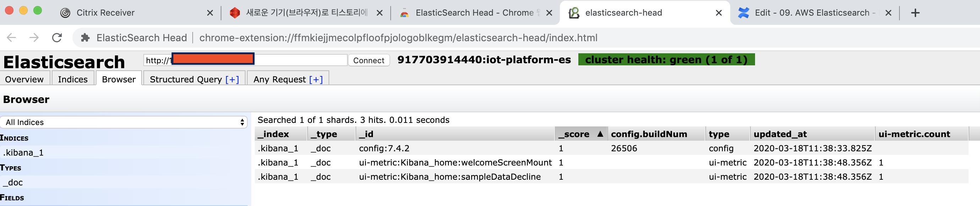Click cluster name 917703914440:iot-platform-es
The image size is (980, 206).
click(484, 60)
